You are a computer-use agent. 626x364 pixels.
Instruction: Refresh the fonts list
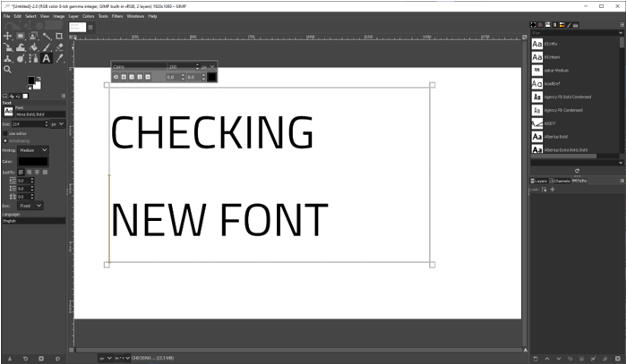coord(577,171)
